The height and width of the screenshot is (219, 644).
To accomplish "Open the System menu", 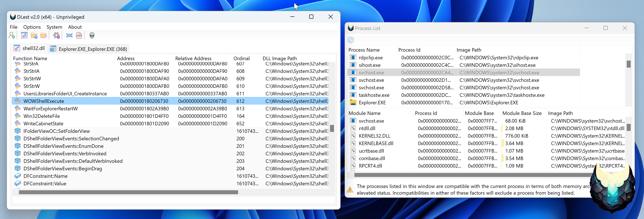I will tap(54, 27).
